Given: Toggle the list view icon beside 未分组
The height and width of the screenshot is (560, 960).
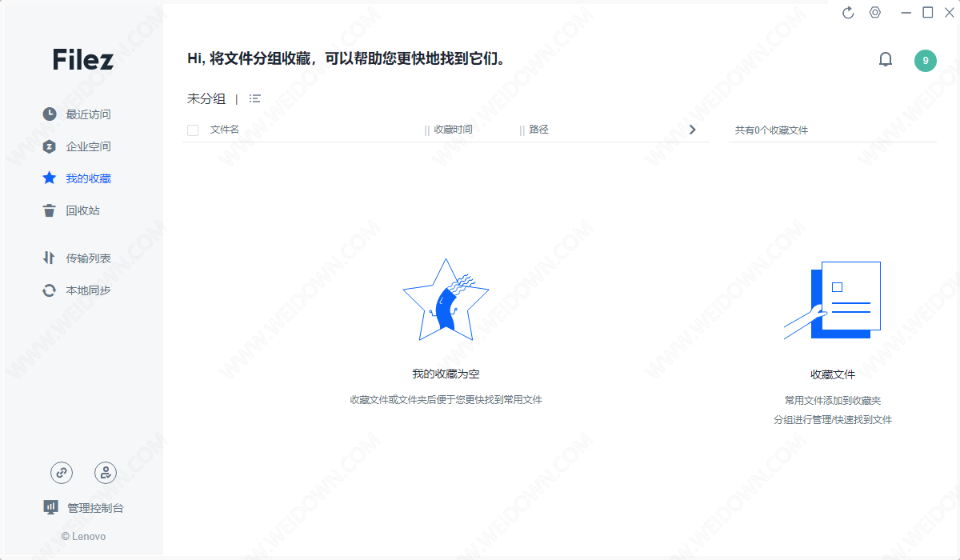Looking at the screenshot, I should click(255, 98).
